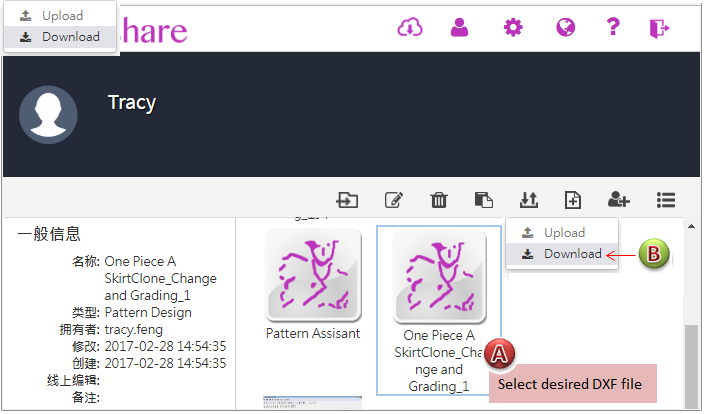Viewport: 705px width, 414px height.
Task: Select the Pattern Assisant file thumbnail
Action: click(313, 274)
